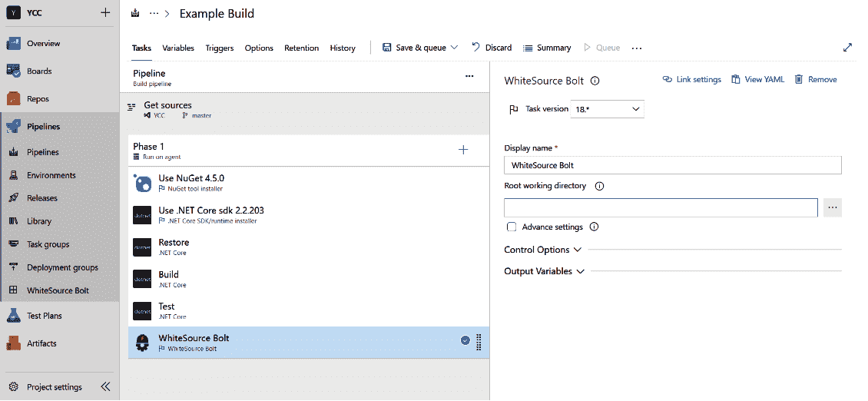Screen dimensions: 868x401
Task: Collapse the sidebar with double chevron
Action: [105, 386]
